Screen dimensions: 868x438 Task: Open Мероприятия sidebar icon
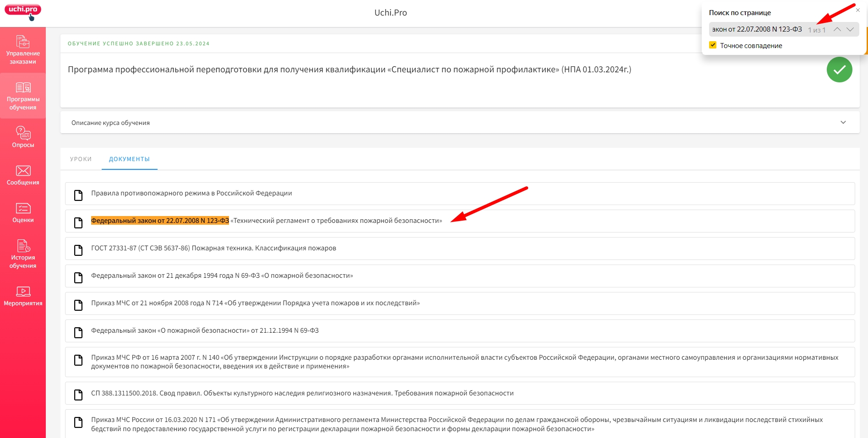click(x=23, y=292)
